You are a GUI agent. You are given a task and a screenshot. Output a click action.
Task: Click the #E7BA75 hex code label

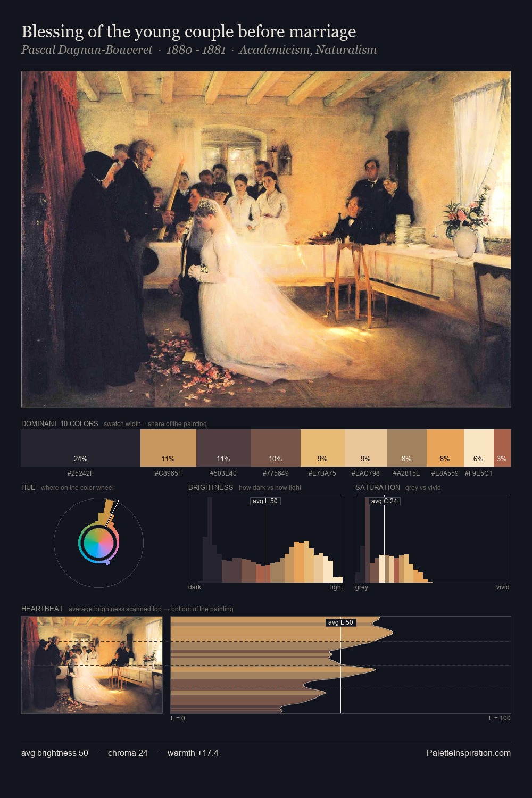point(322,473)
